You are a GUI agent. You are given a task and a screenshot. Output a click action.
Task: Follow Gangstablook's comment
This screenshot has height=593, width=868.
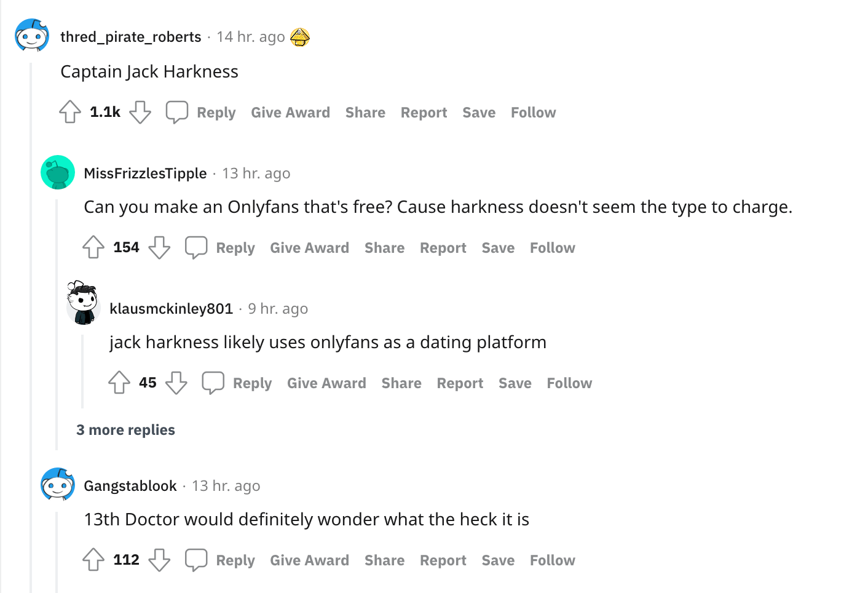pos(551,560)
